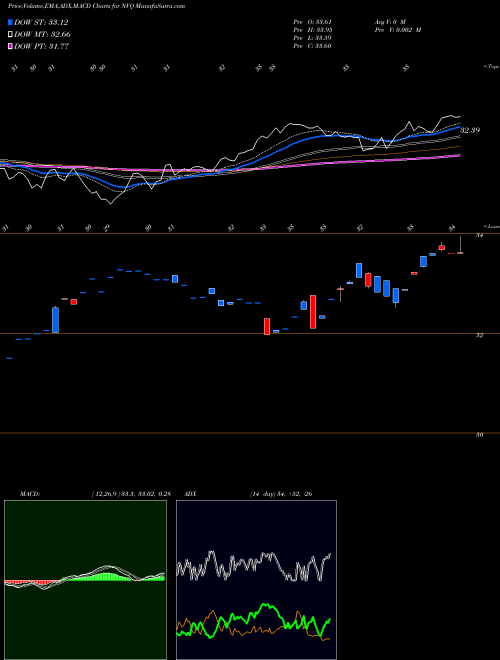The height and width of the screenshot is (660, 500).
Task: Open the dark blue ADX indicator panel
Action: tap(256, 580)
